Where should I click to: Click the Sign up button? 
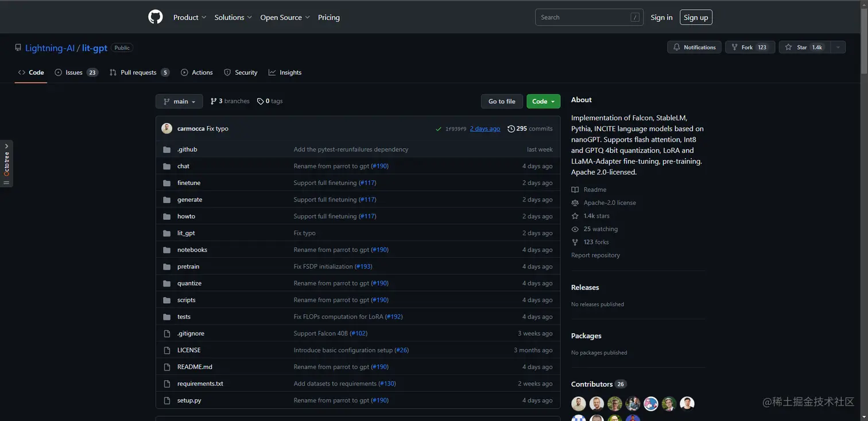696,17
